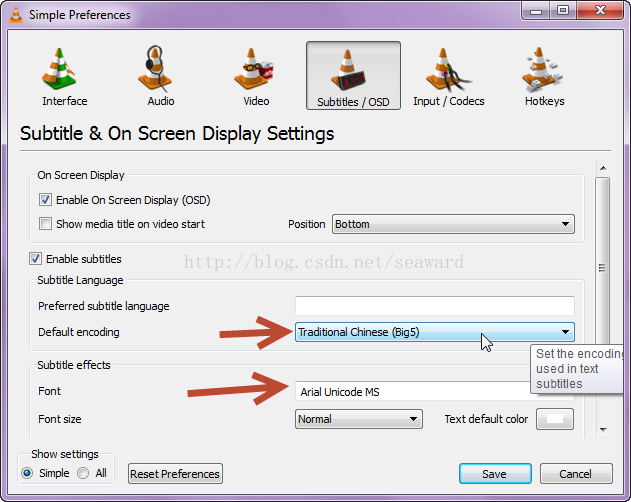Click the Preferred subtitle language field

pos(435,306)
